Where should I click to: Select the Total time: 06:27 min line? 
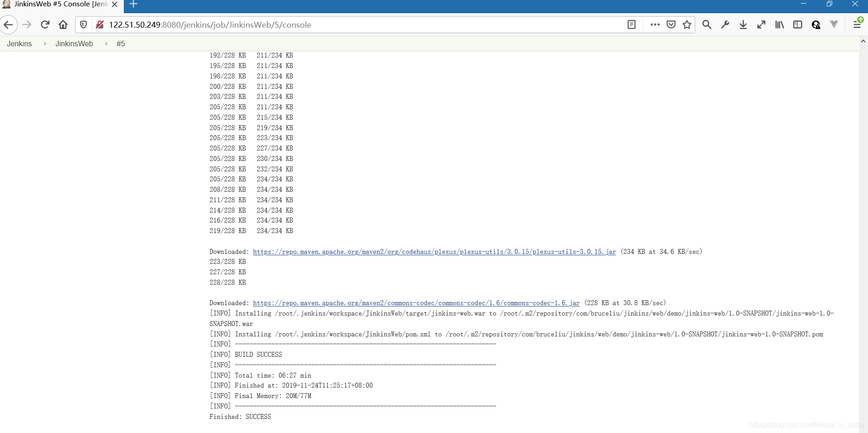(x=260, y=375)
